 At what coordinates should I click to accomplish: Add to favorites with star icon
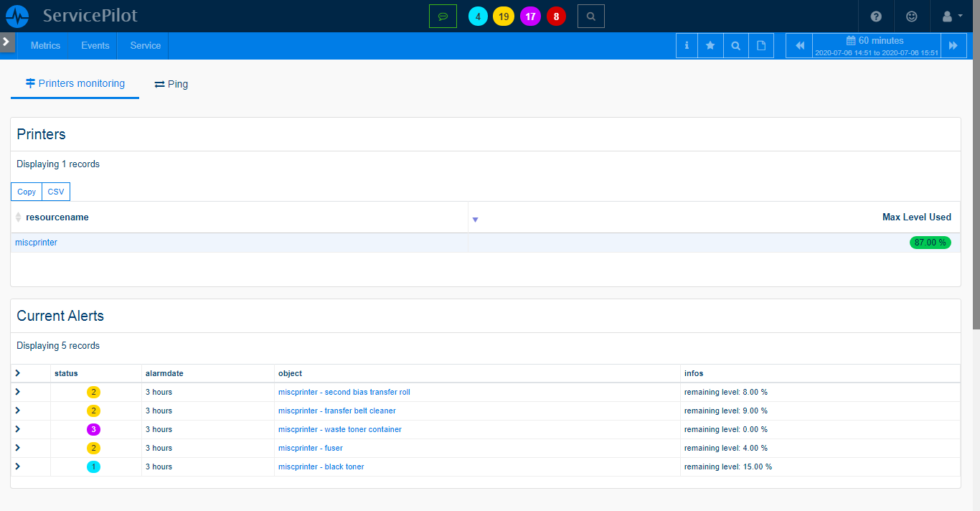click(710, 46)
